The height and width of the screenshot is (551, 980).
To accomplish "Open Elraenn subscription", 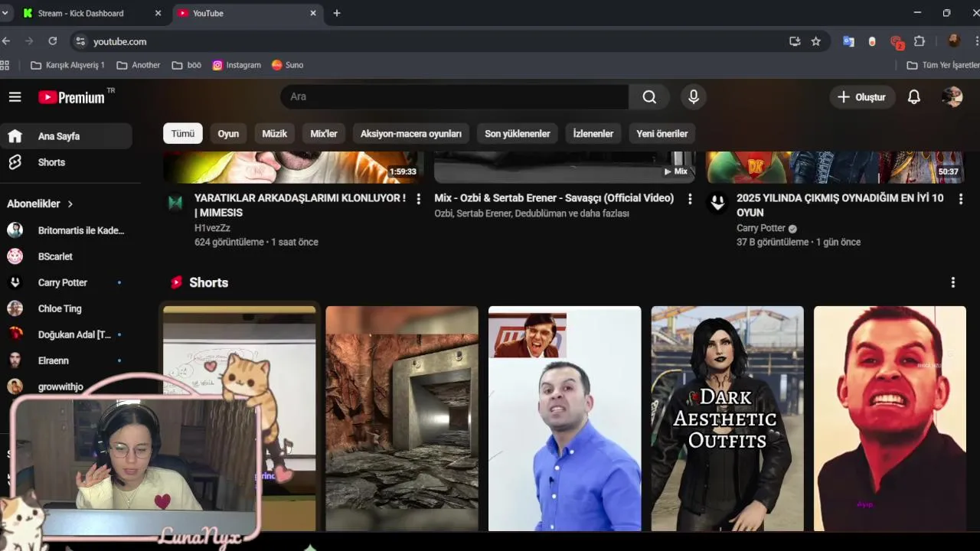I will point(67,360).
